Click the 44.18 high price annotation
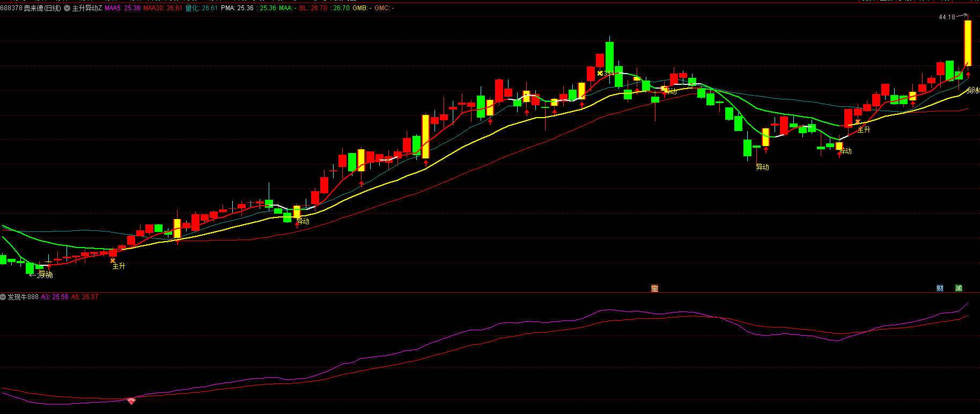The height and width of the screenshot is (414, 980). tap(947, 17)
